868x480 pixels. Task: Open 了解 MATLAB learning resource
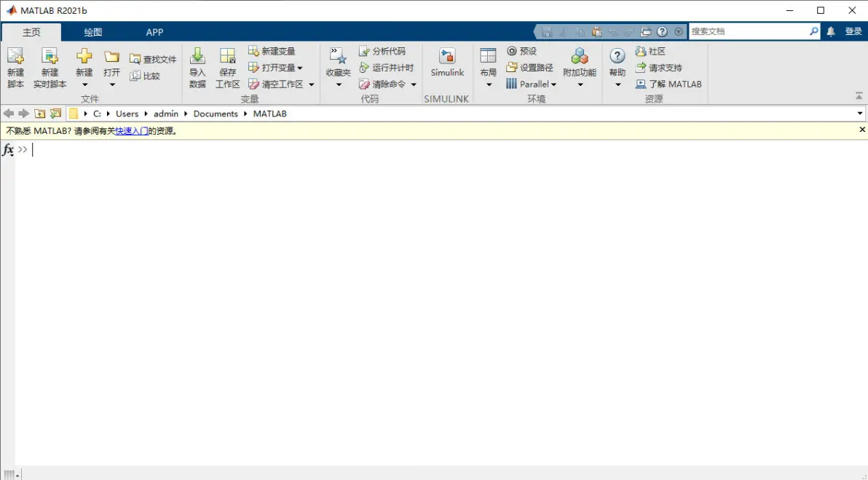pos(668,84)
